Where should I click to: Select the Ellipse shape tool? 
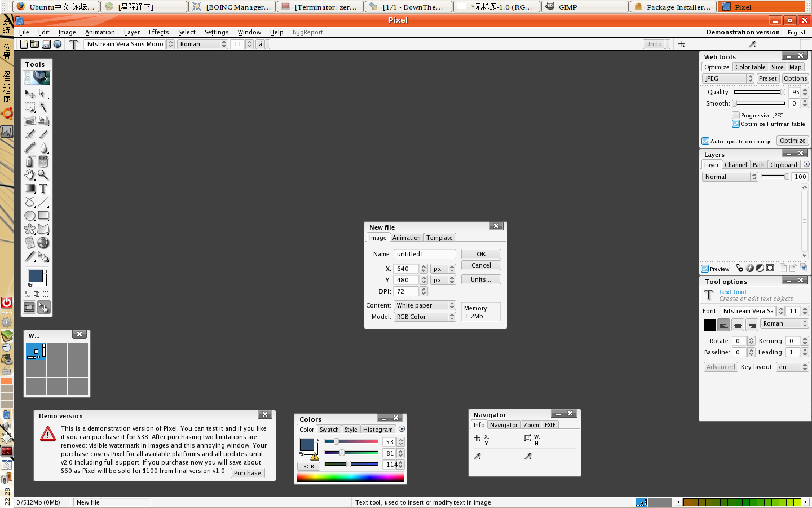coord(30,216)
